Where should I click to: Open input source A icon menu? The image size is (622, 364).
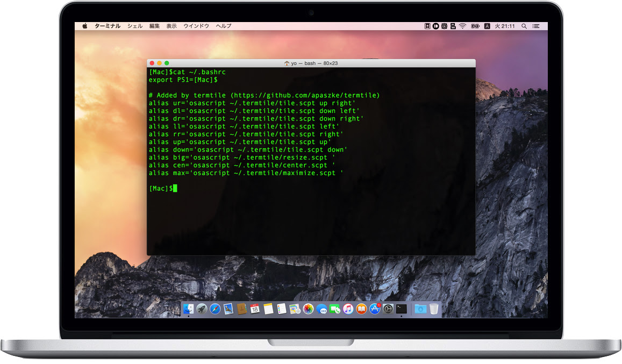[487, 26]
